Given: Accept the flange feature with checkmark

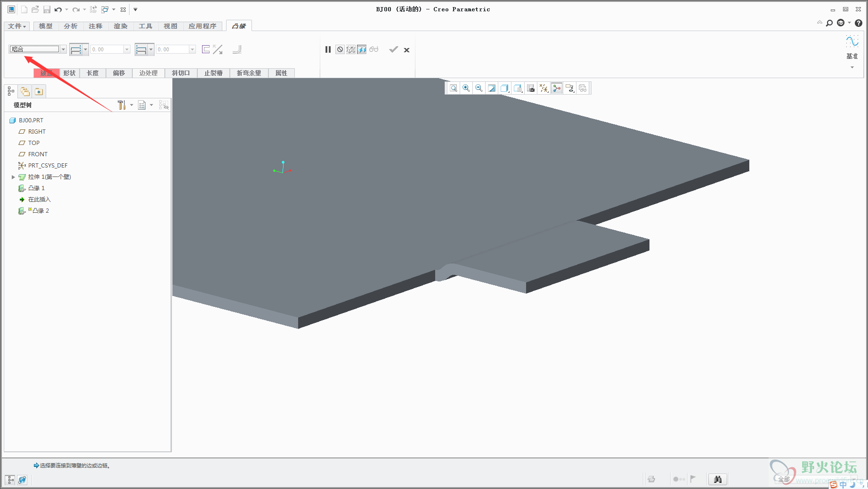Looking at the screenshot, I should click(x=394, y=49).
